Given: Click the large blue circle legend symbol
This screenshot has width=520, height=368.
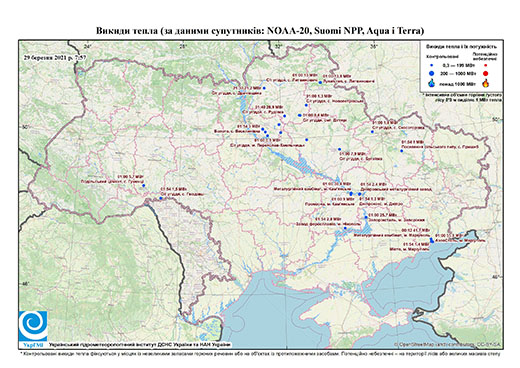Looking at the screenshot, I should (x=432, y=73).
